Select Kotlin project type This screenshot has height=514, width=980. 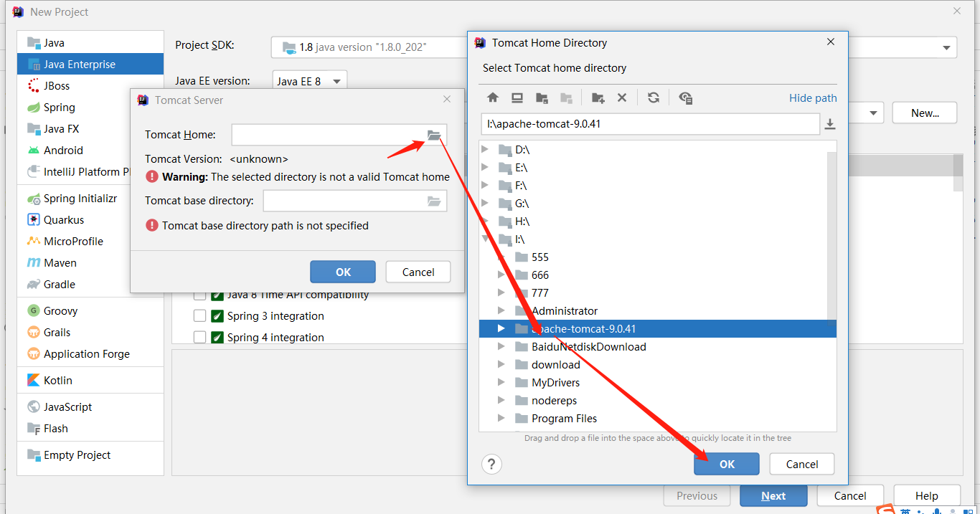(90, 381)
